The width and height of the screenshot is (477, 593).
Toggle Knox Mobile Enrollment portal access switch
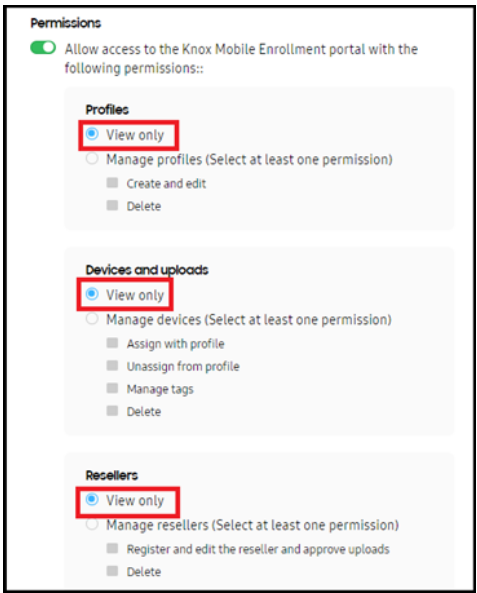click(43, 48)
